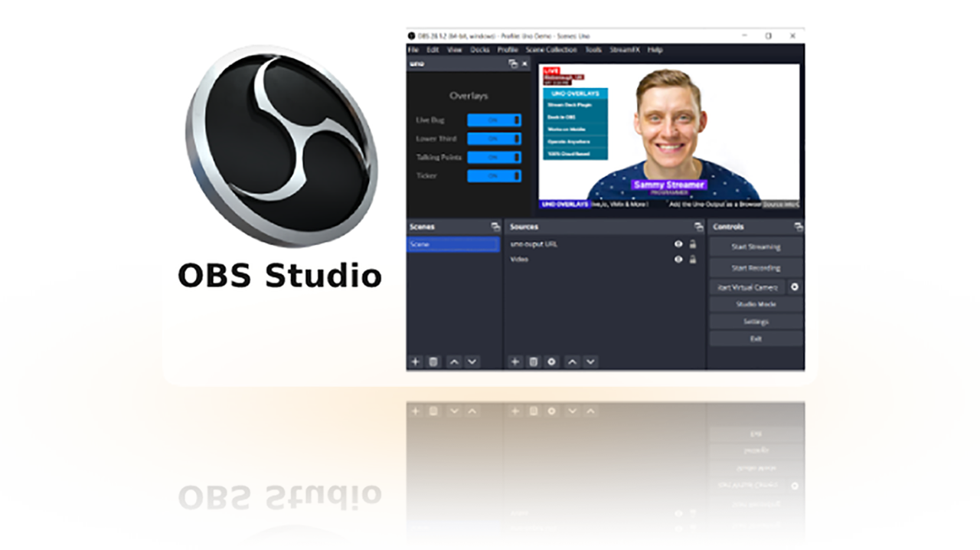Viewport: 980px width, 550px height.
Task: Disable the Live Bug overlay
Action: point(495,119)
